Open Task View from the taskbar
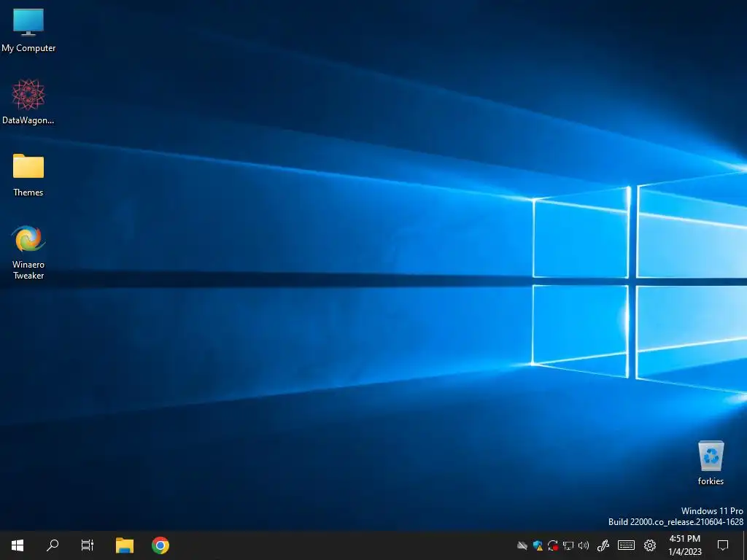 point(88,545)
